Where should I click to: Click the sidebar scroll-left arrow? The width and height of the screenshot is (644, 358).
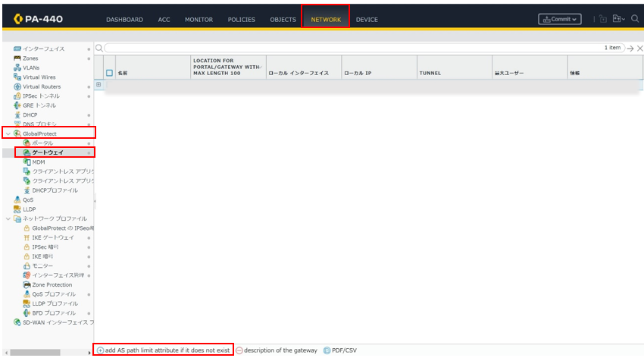point(6,353)
